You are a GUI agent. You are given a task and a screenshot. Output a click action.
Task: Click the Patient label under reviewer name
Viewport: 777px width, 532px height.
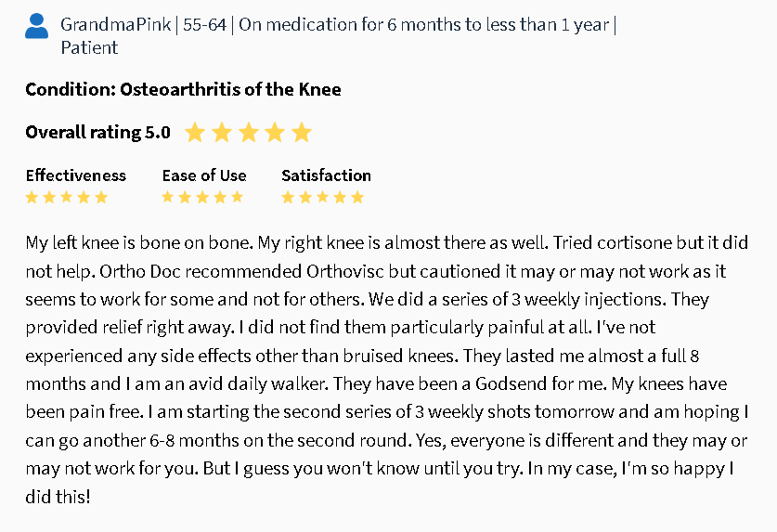point(89,47)
